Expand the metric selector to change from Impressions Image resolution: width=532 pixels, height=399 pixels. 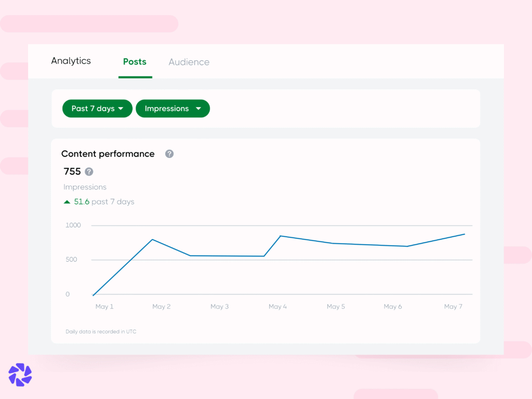pos(172,109)
